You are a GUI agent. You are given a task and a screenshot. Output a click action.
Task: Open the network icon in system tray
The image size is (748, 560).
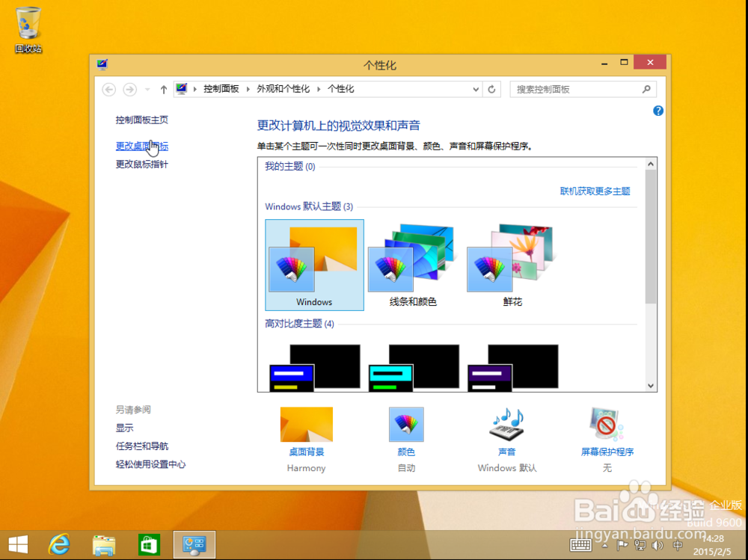click(x=638, y=545)
